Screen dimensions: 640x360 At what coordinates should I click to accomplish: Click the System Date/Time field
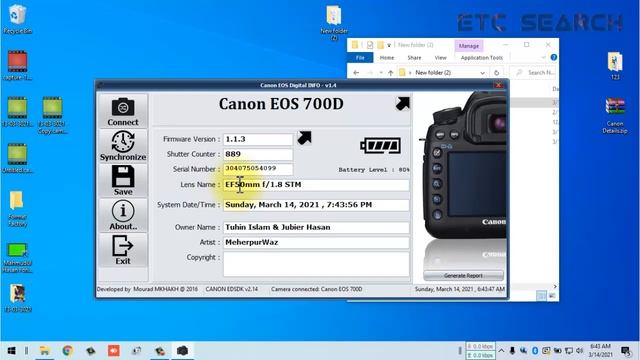316,205
